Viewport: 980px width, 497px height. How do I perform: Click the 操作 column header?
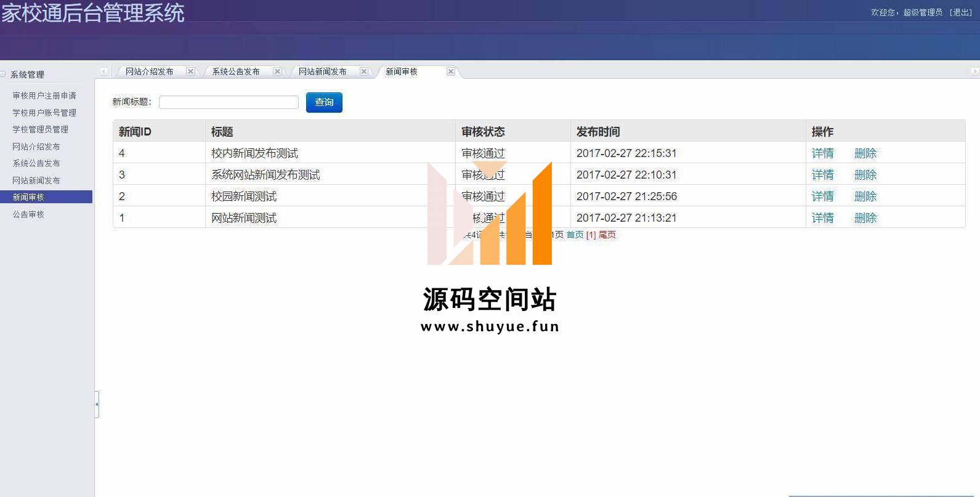coord(885,131)
